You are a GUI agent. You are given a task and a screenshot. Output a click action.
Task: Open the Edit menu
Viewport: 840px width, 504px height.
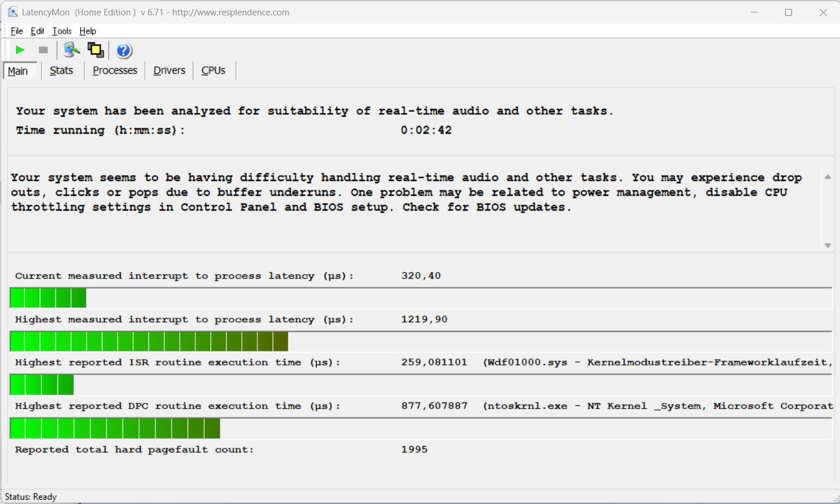[x=37, y=31]
